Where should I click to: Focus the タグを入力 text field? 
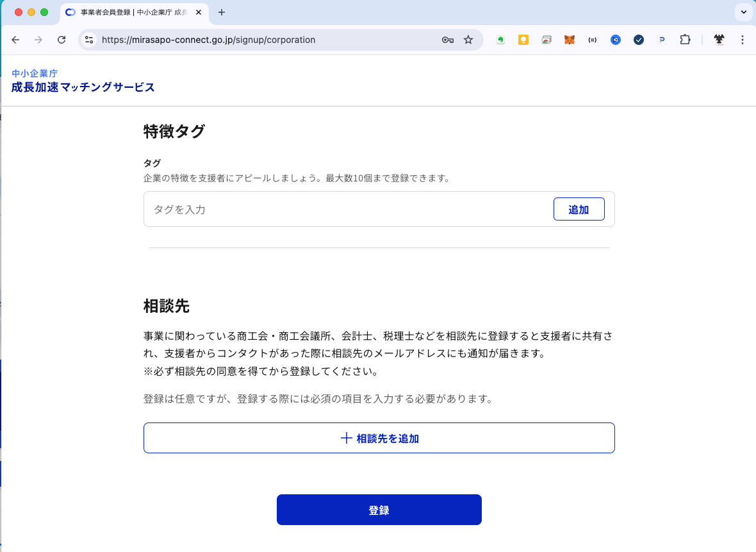[x=346, y=210]
